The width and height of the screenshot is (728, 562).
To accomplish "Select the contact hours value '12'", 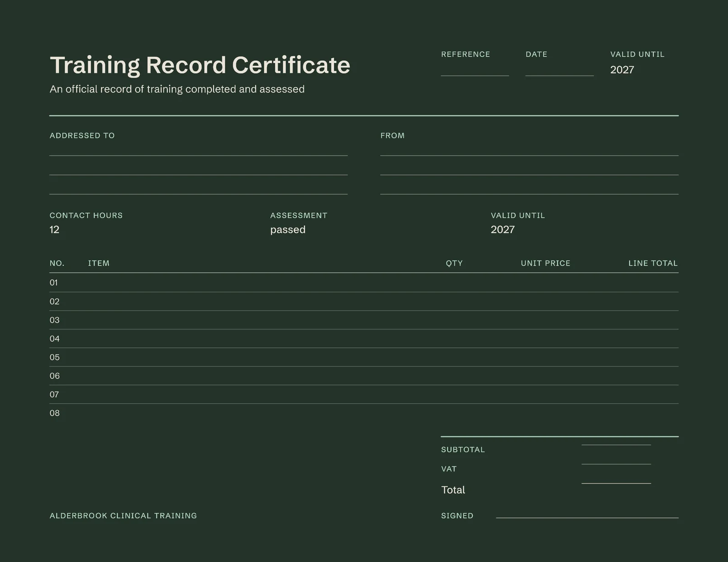I will pos(55,230).
